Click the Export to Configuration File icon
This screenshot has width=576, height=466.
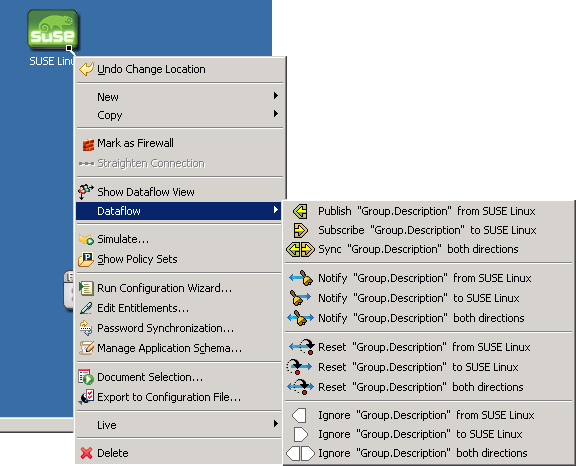86,397
